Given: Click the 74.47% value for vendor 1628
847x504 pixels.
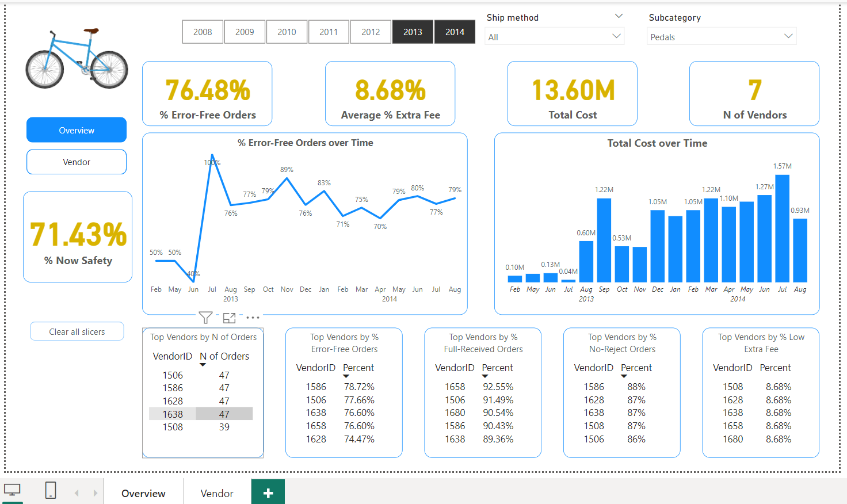Looking at the screenshot, I should click(359, 439).
